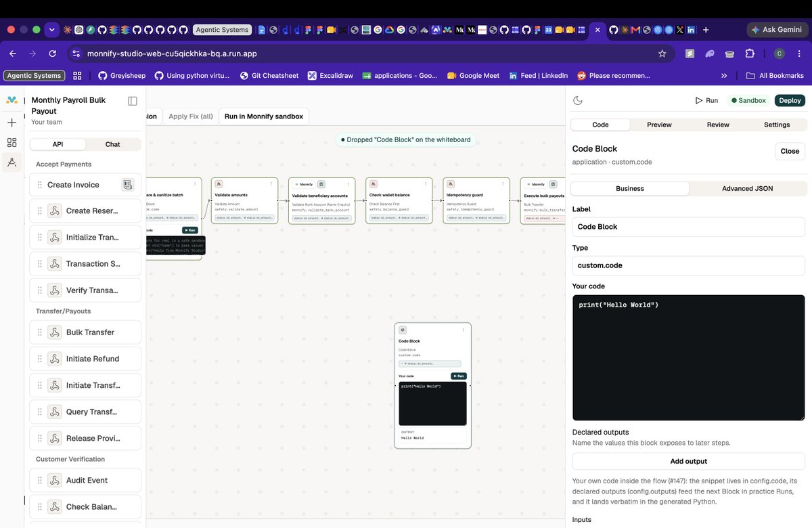Image resolution: width=812 pixels, height=528 pixels.
Task: Click the webhook icon beside Audit Event
Action: pos(55,480)
